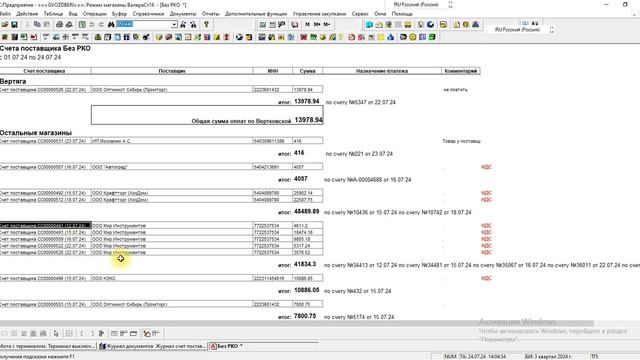Image resolution: width=640 pixels, height=360 pixels.
Task: Open the Действия menu
Action: tap(27, 13)
